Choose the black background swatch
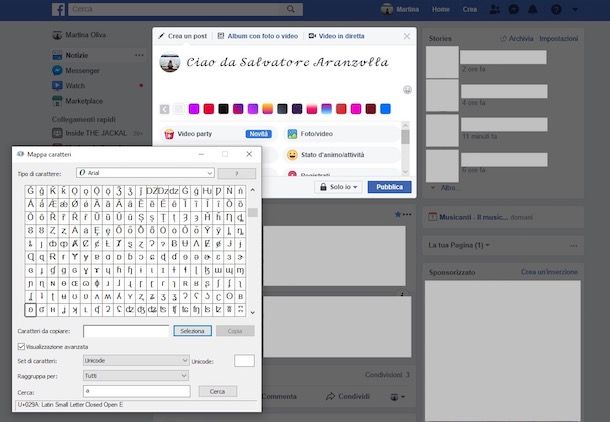 coord(223,109)
